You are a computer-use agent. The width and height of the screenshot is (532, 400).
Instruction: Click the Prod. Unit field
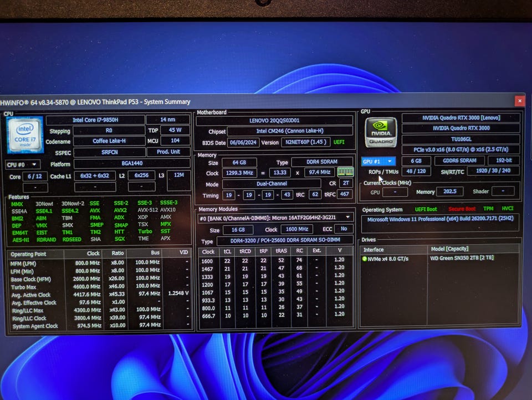tap(168, 152)
